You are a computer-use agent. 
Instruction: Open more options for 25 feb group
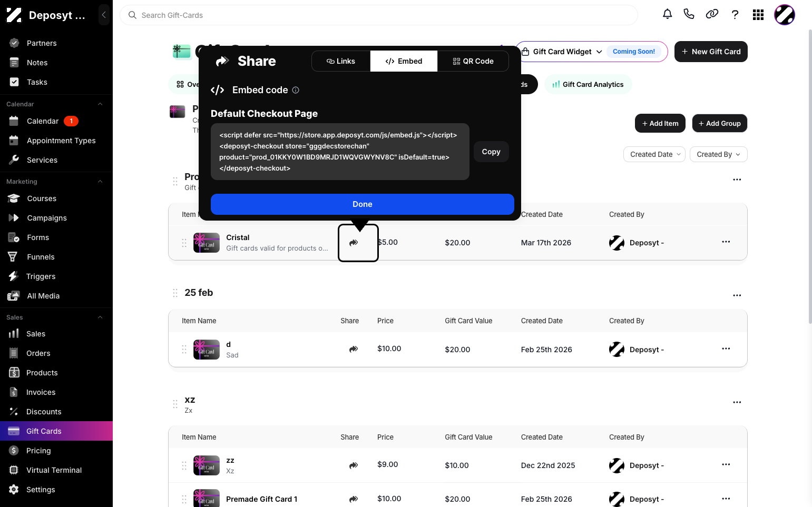tap(737, 295)
